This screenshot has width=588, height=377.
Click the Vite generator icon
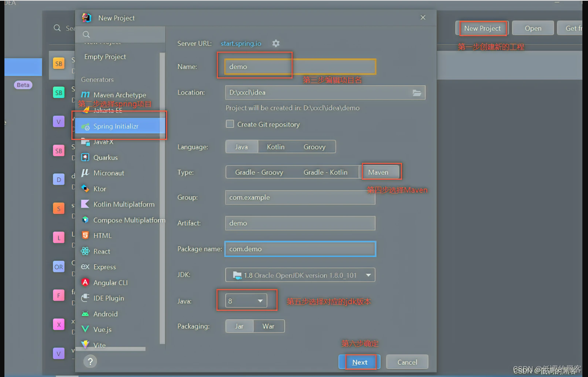pos(85,345)
